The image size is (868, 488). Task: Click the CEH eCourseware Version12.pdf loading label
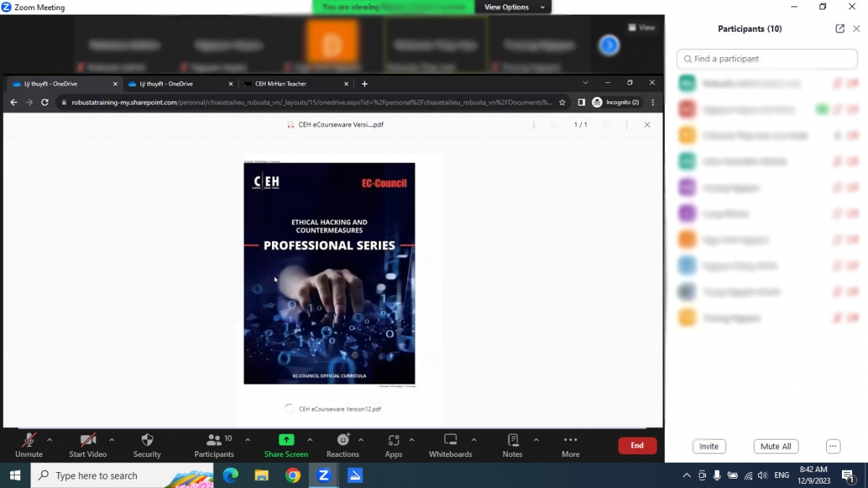pyautogui.click(x=340, y=409)
